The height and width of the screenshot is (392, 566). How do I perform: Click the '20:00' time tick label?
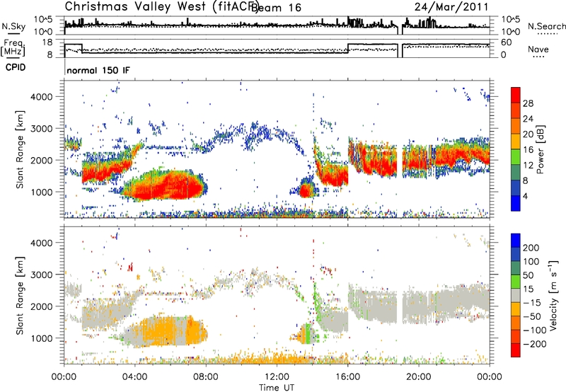(419, 377)
